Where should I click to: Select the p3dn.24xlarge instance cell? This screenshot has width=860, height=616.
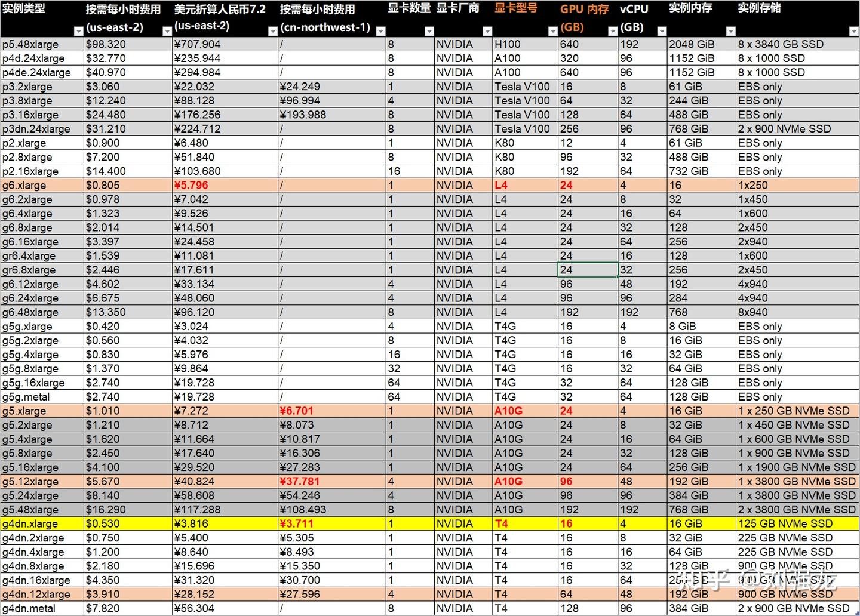pos(42,129)
